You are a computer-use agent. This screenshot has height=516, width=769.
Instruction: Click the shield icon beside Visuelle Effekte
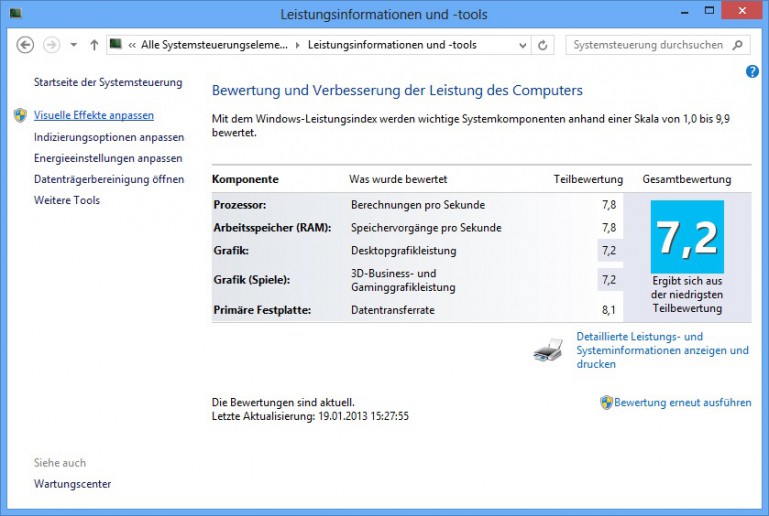(20, 115)
